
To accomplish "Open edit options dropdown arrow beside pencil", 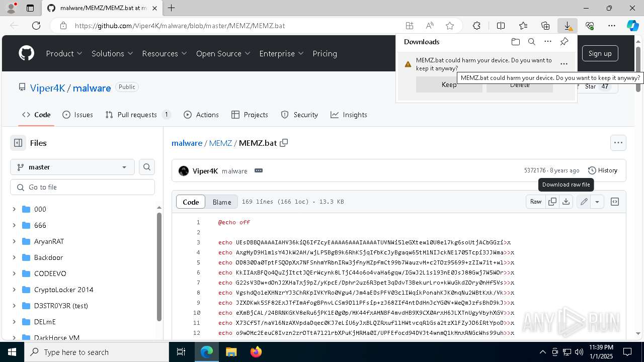I will coord(597,202).
